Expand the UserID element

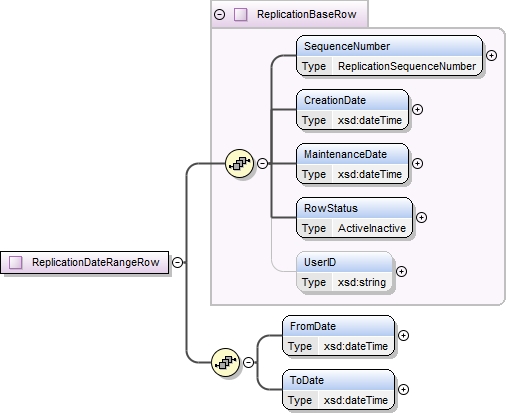[x=401, y=271]
